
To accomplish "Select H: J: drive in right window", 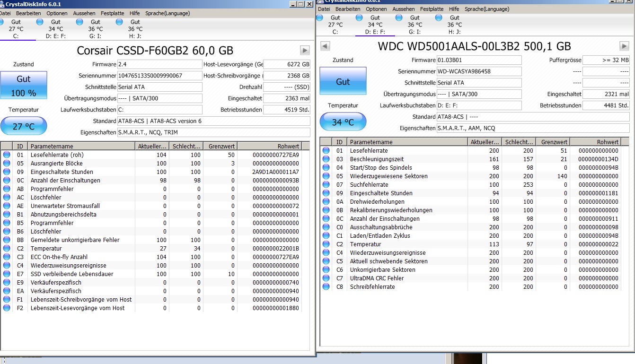I will pyautogui.click(x=454, y=25).
